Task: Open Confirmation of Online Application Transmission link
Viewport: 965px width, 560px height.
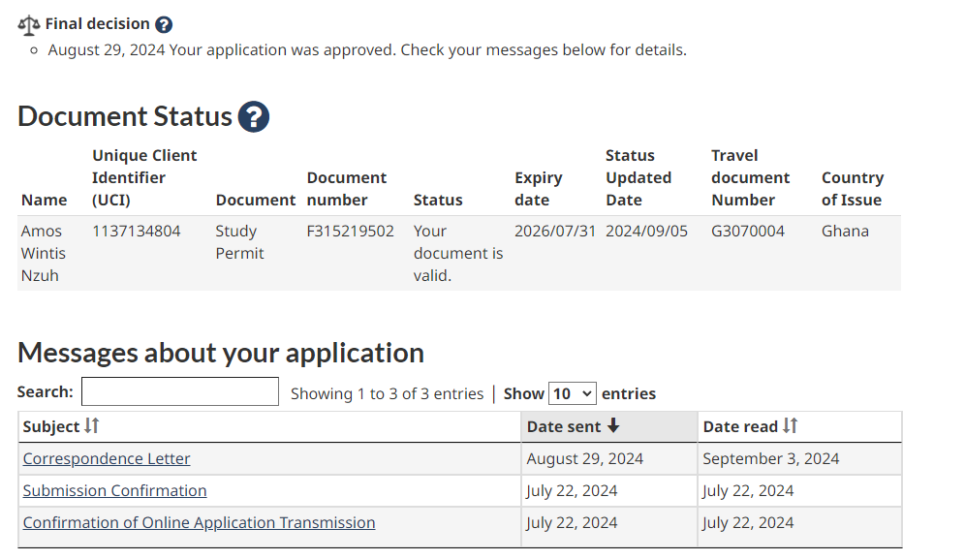Action: [x=199, y=522]
